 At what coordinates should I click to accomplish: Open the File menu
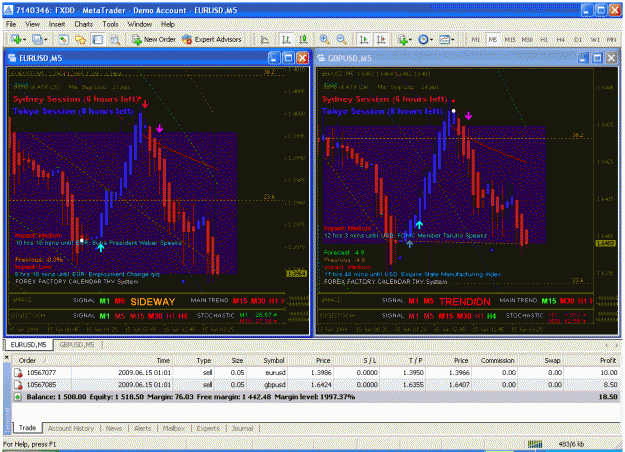[11, 24]
